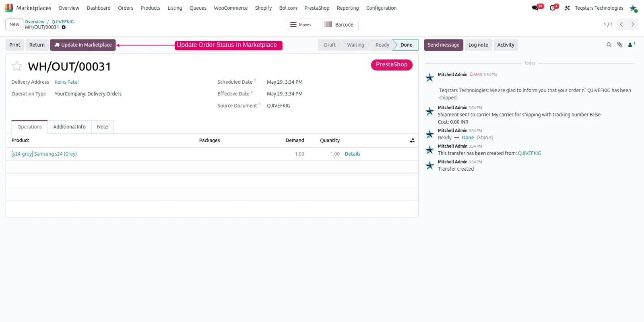Image resolution: width=644 pixels, height=322 pixels.
Task: Open Queues menu
Action: coord(198,8)
